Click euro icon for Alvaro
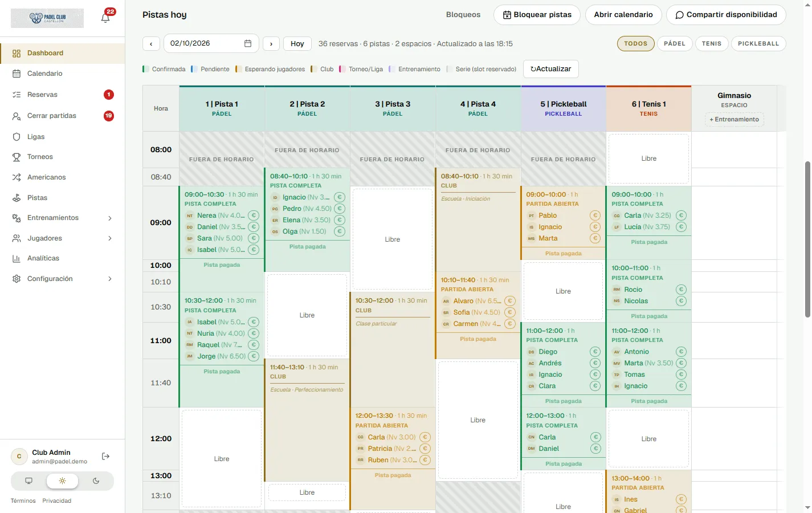This screenshot has height=513, width=812. click(510, 301)
